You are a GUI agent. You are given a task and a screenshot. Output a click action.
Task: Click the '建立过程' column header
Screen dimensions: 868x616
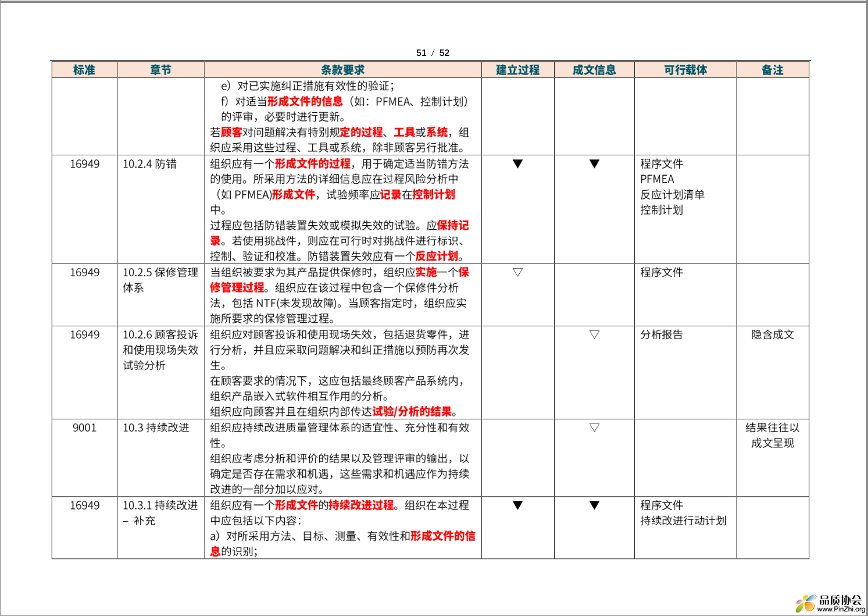click(x=517, y=70)
